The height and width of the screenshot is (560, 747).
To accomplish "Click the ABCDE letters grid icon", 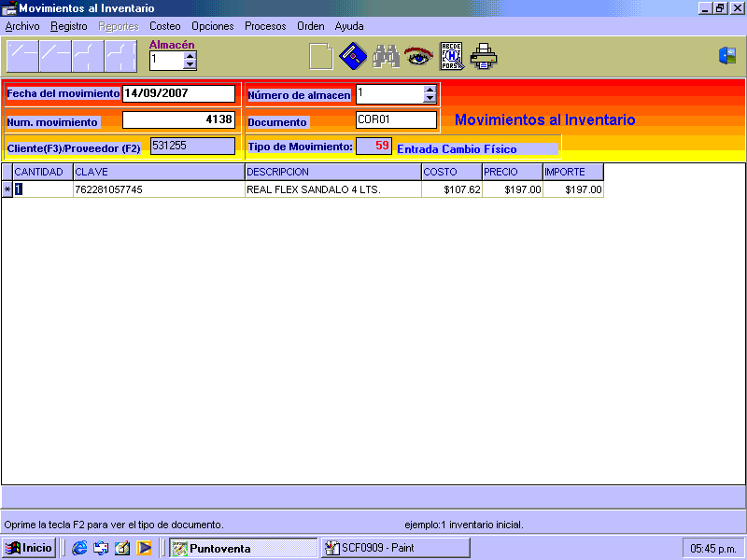I will [452, 57].
